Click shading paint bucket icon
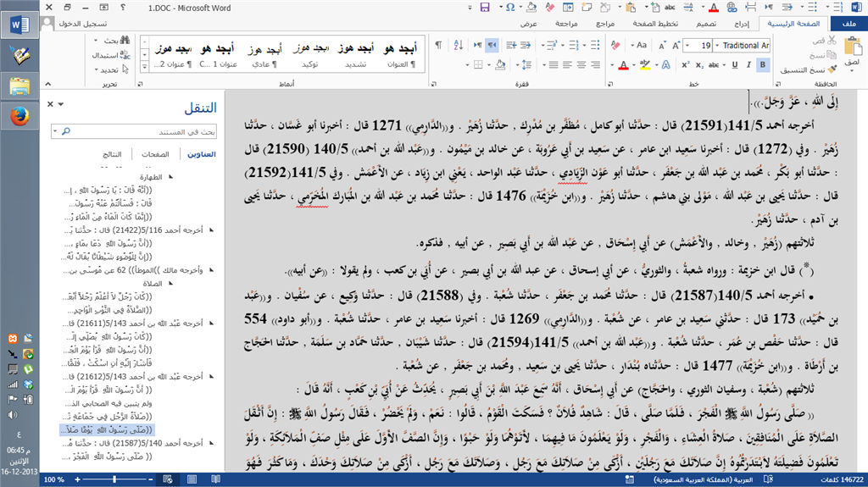This screenshot has width=868, height=487. click(500, 64)
